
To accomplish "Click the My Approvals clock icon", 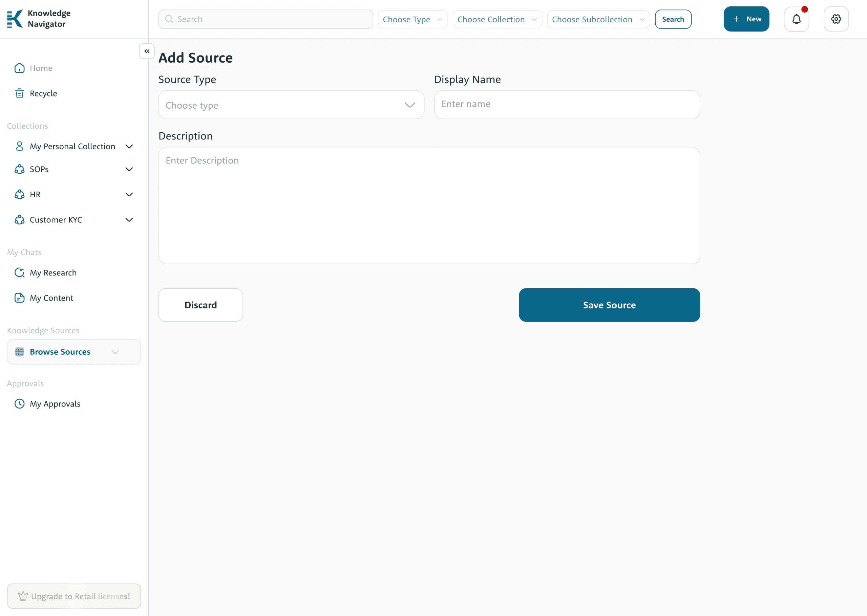I will (19, 404).
